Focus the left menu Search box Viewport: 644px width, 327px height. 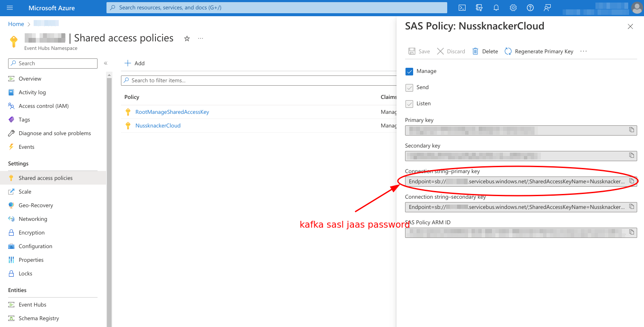pos(53,64)
